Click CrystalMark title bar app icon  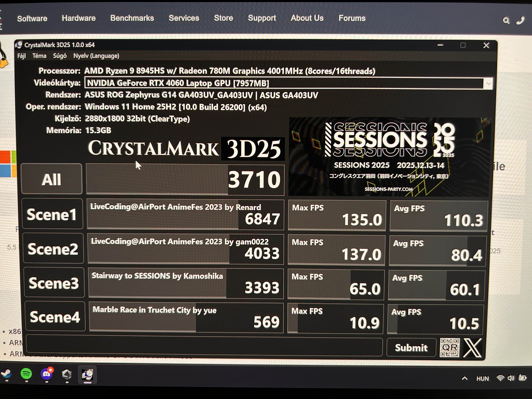point(19,45)
